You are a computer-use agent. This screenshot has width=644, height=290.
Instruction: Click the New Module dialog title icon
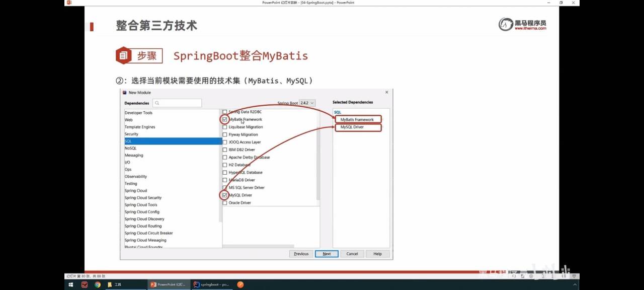(x=125, y=93)
